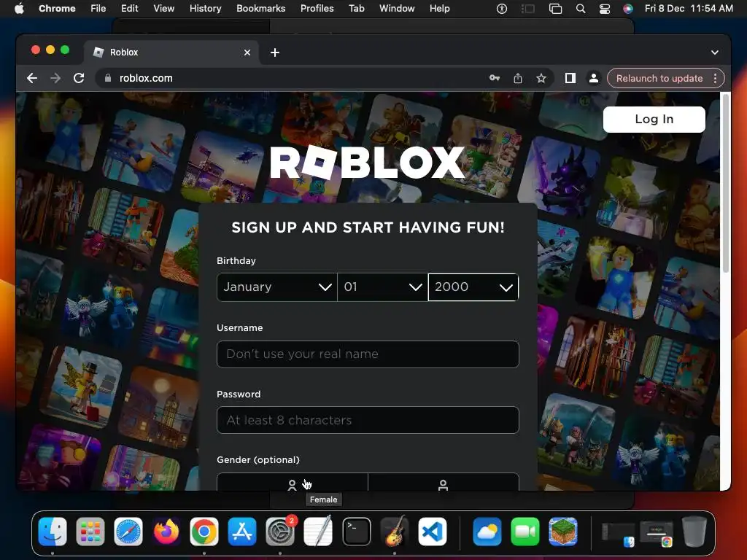Open Terminal from the dock

coord(356,532)
